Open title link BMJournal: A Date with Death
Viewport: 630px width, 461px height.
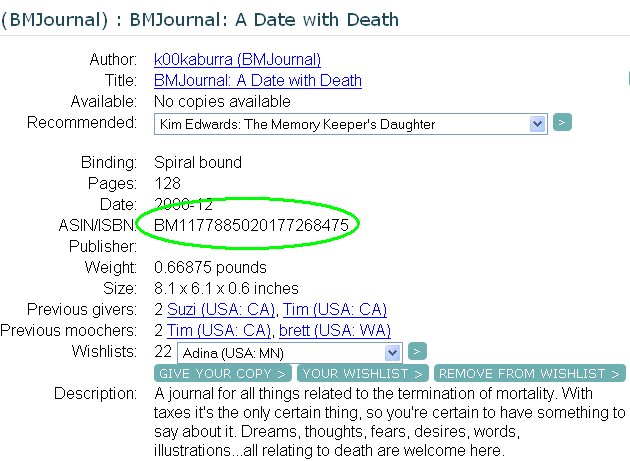258,80
